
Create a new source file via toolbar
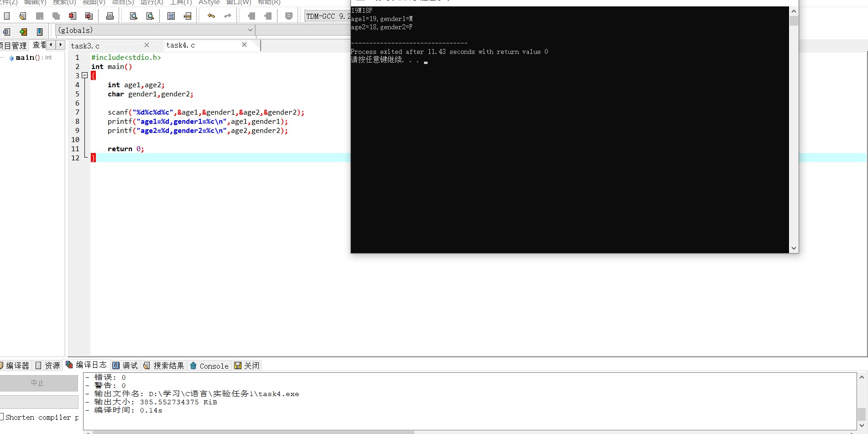tap(7, 16)
